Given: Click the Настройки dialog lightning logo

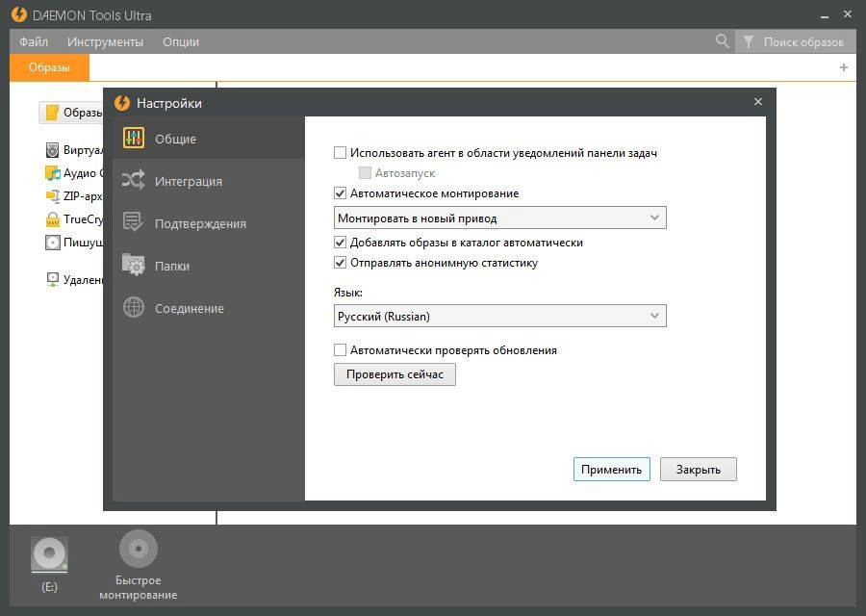Looking at the screenshot, I should pyautogui.click(x=122, y=103).
